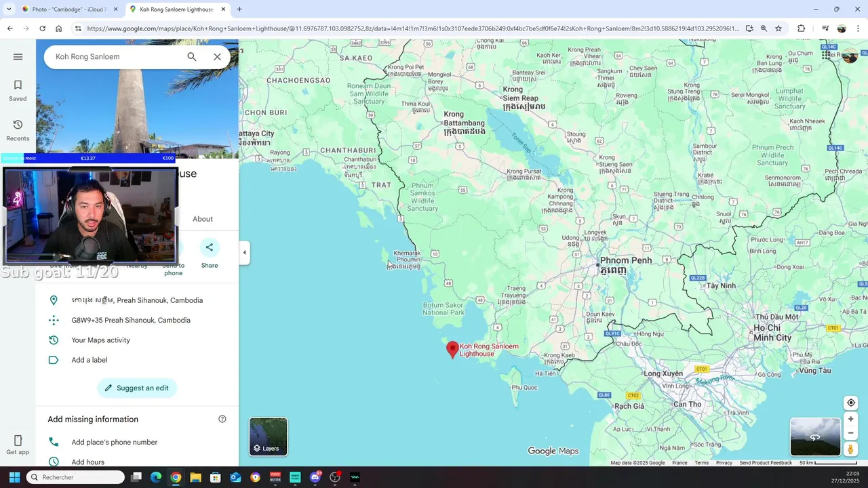The image size is (868, 488).
Task: Clear the Koh Rong Sanloem search
Action: click(x=217, y=57)
